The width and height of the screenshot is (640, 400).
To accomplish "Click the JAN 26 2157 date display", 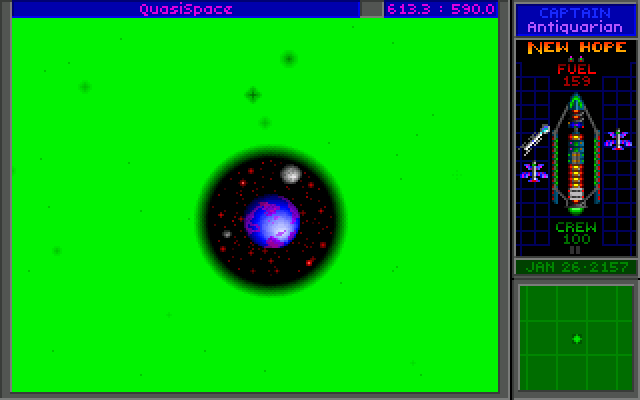I will pyautogui.click(x=576, y=267).
